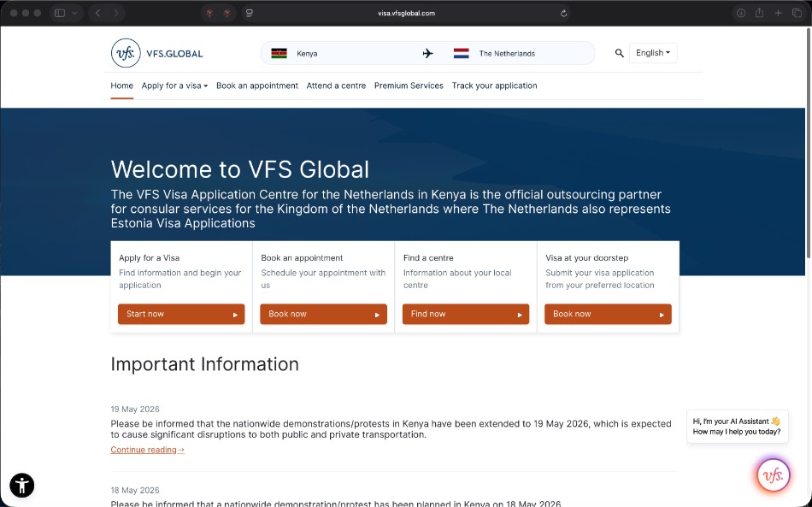The width and height of the screenshot is (812, 507).
Task: Click the 'Welcome to VFS Global' heading
Action: pyautogui.click(x=240, y=169)
